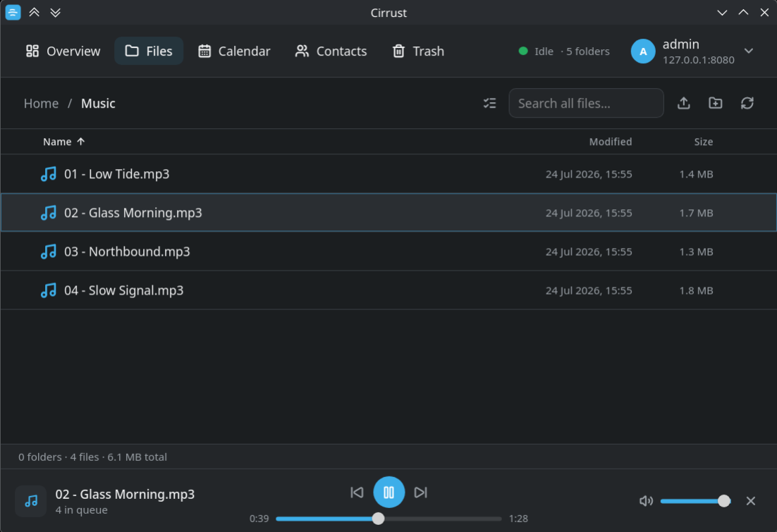Screen dimensions: 777x532
Task: Click the music icon for 02 - Glass Morning.mp3
Action: (x=49, y=213)
